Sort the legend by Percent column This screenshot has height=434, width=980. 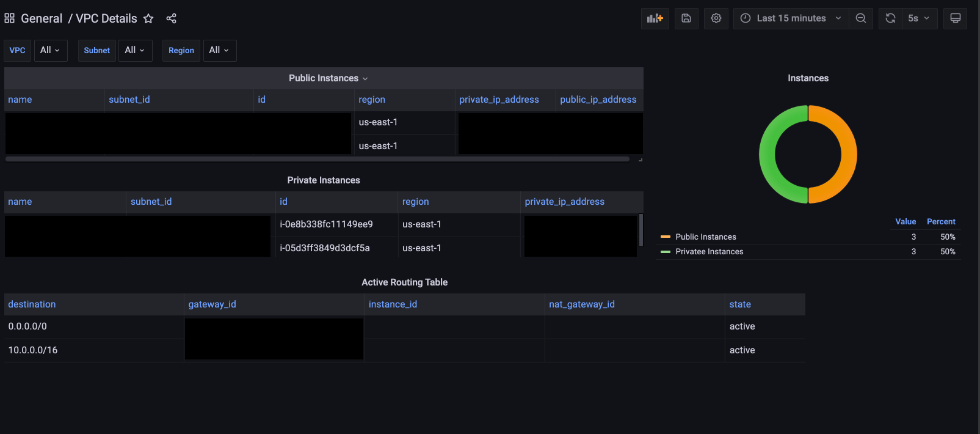pos(941,222)
